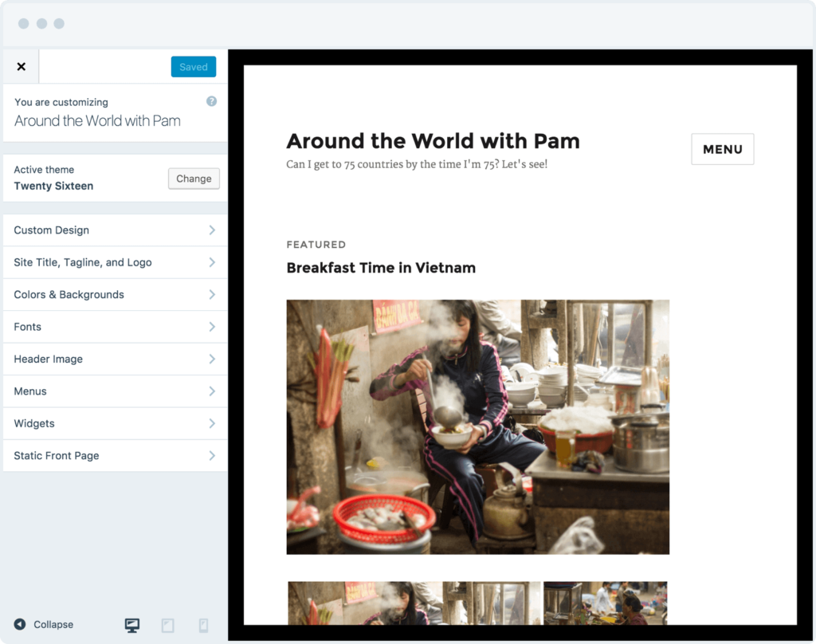
Task: Click the site tagline about 75 countries
Action: click(x=417, y=164)
